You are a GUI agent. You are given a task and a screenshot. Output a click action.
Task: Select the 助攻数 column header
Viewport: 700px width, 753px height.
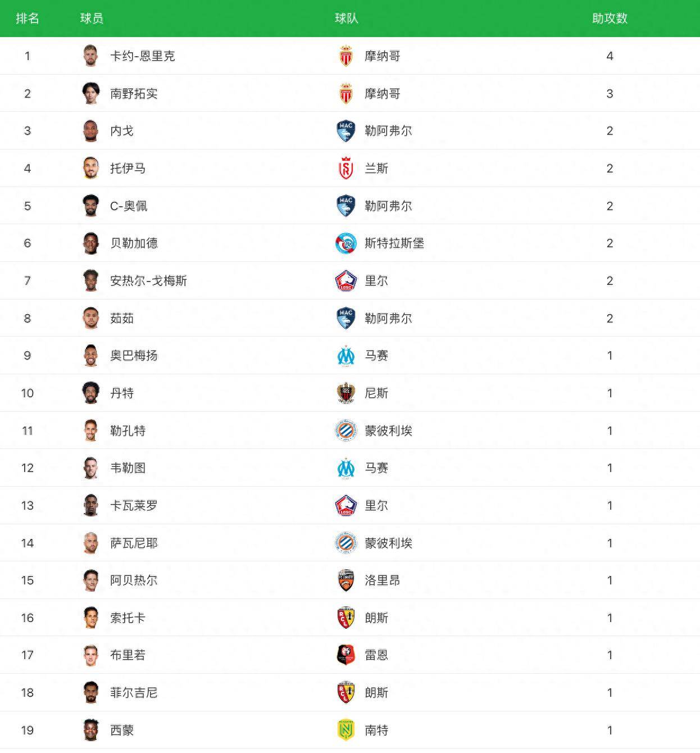(x=610, y=19)
